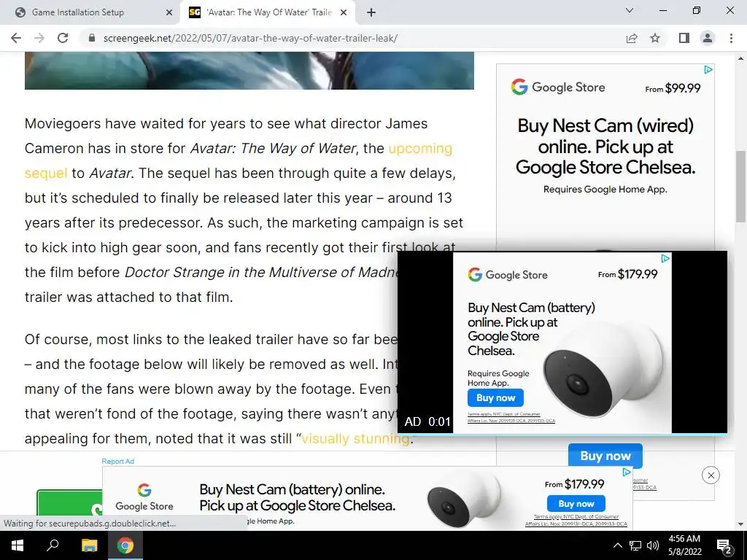Click 'Buy Nest Cam (wired)' sidebar headline
747x560 pixels.
click(605, 147)
